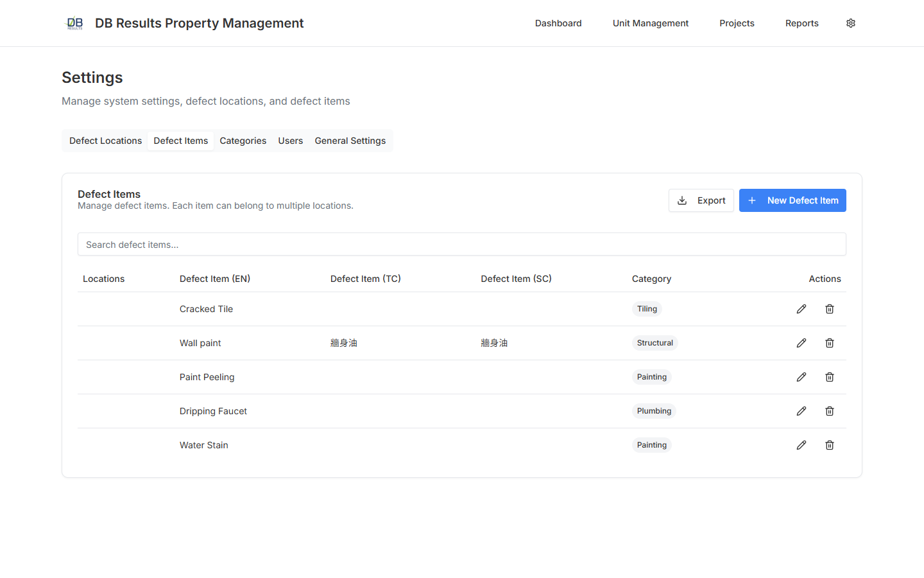The width and height of the screenshot is (924, 578).
Task: Click Painting badge in Paint Peeling row
Action: click(652, 377)
